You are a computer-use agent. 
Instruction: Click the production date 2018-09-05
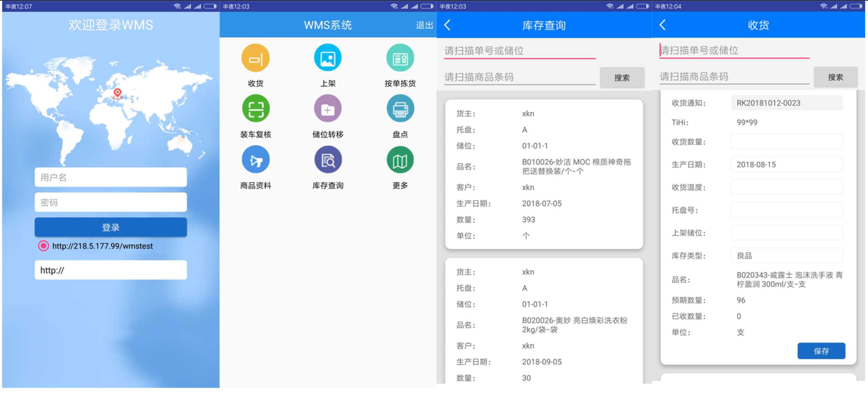click(x=542, y=362)
